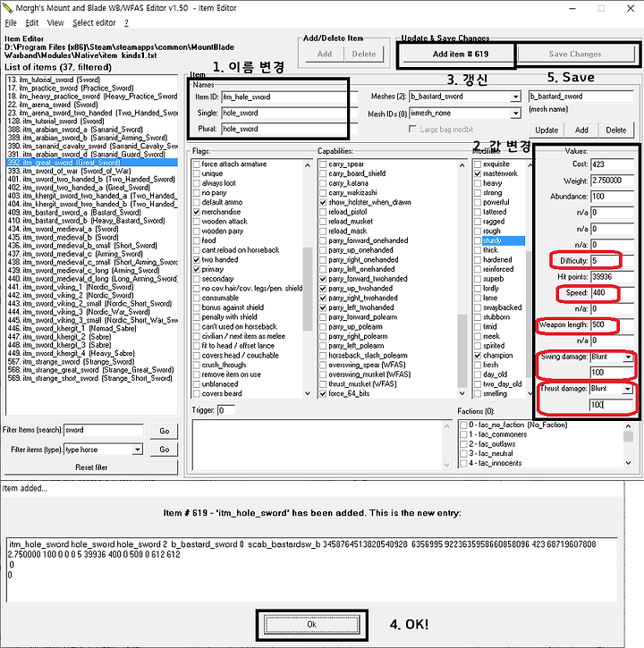The width and height of the screenshot is (644, 648).
Task: Click the Plural name input field
Action: 290,129
